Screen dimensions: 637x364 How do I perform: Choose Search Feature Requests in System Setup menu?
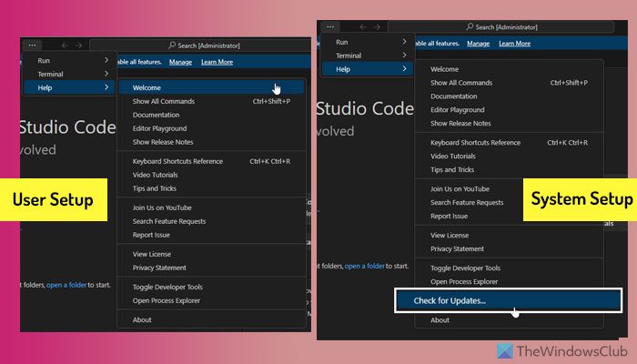click(x=470, y=202)
